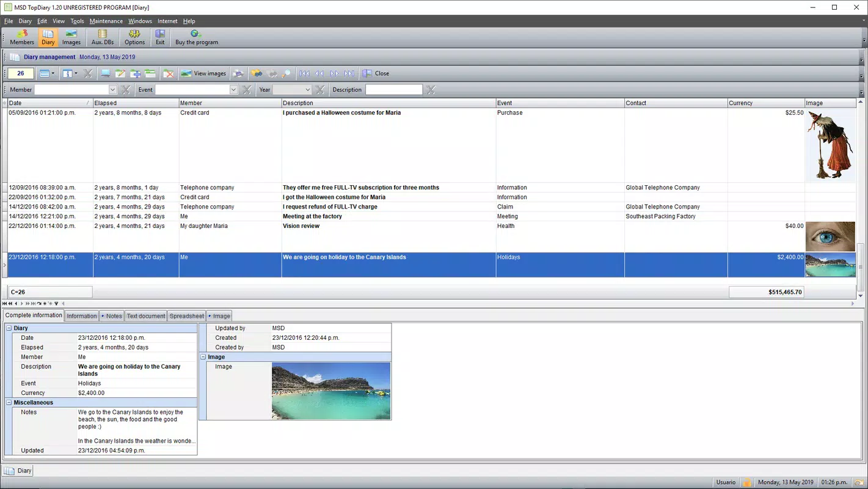Switch to the Spreadsheet tab

(186, 316)
